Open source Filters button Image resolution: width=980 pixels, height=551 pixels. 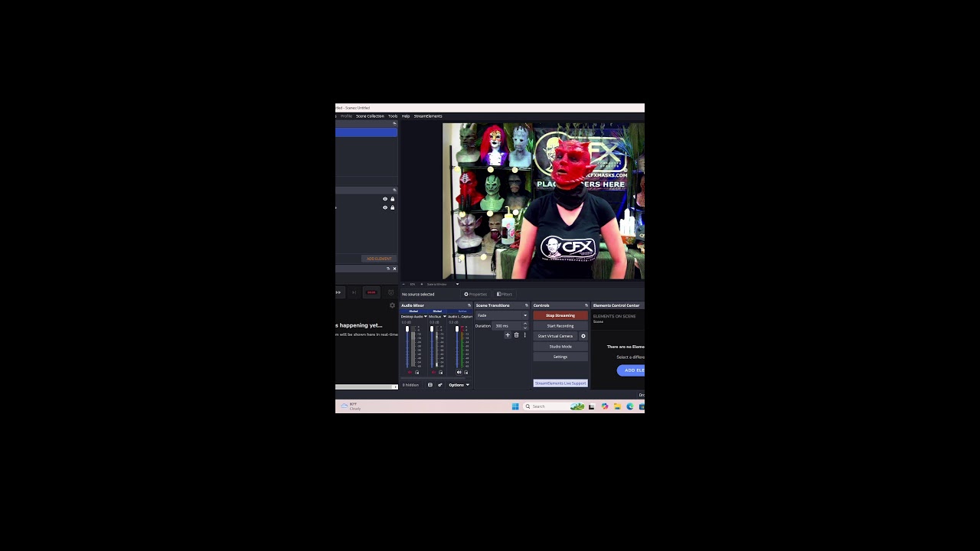point(505,294)
